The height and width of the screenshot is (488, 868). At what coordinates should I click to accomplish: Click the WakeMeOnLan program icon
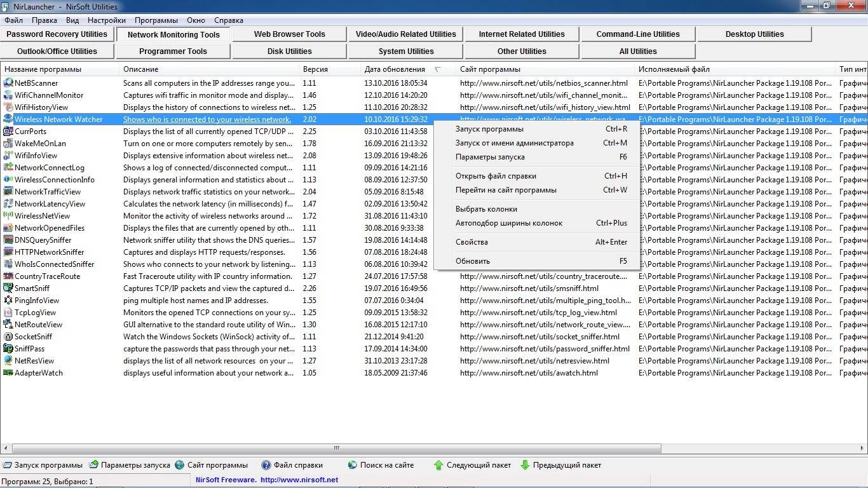tap(8, 143)
